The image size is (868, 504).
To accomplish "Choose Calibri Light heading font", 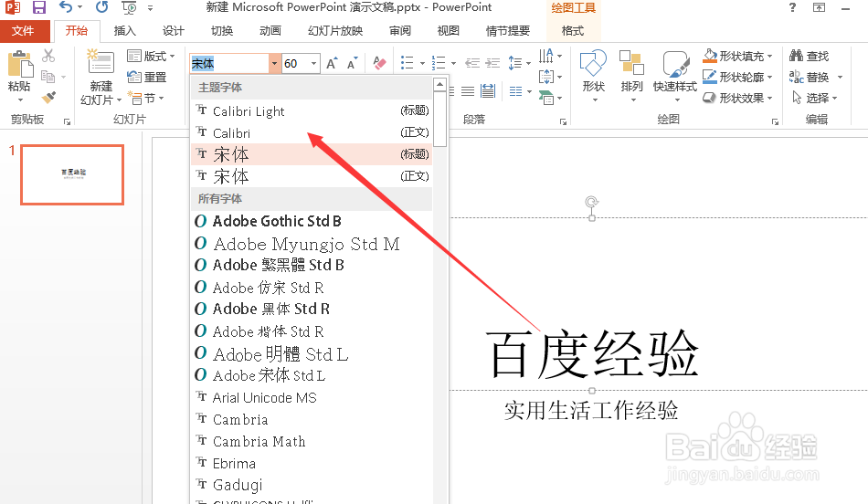I will (x=311, y=110).
